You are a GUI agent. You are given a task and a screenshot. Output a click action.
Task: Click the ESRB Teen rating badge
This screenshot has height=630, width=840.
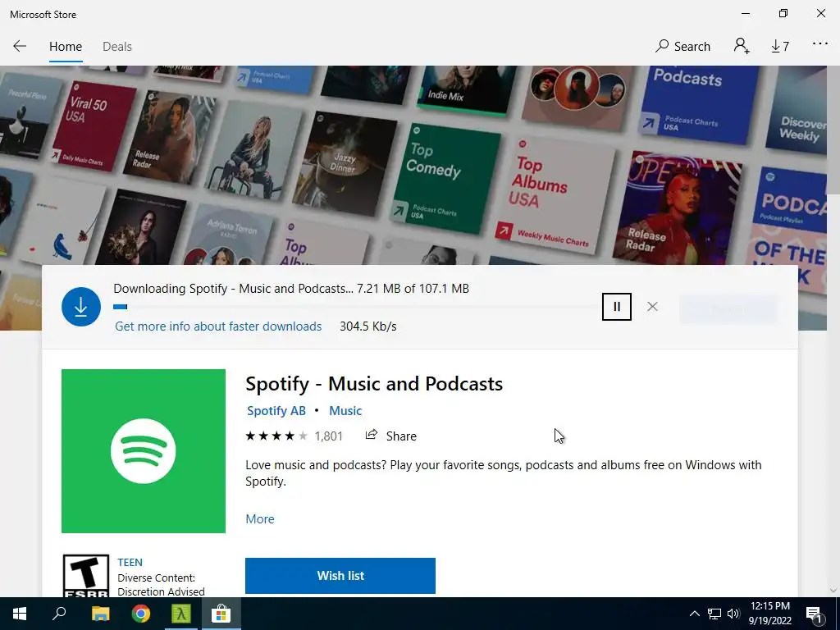pyautogui.click(x=85, y=576)
